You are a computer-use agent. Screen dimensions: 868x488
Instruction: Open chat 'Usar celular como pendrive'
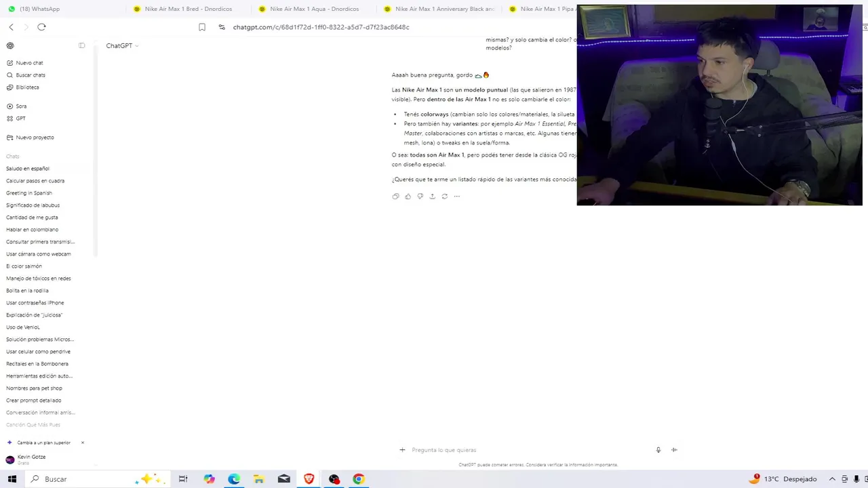point(38,352)
